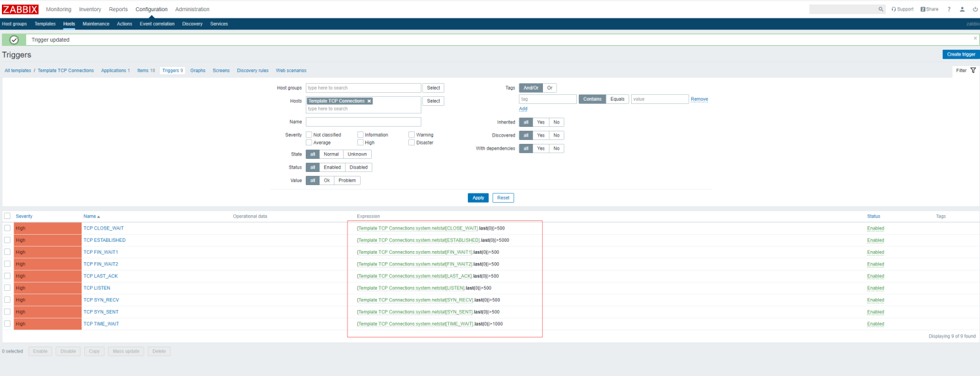Viewport: 980px width, 376px height.
Task: Set State to Unknown
Action: 357,154
